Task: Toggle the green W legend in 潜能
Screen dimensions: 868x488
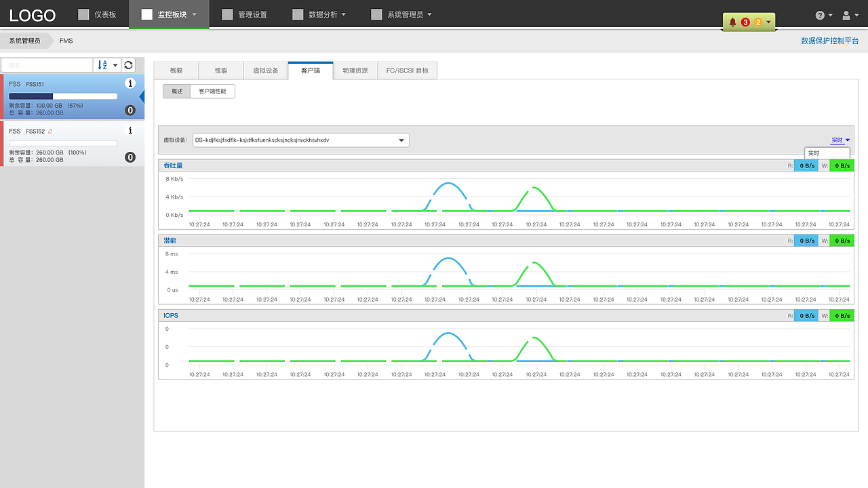Action: (x=842, y=241)
